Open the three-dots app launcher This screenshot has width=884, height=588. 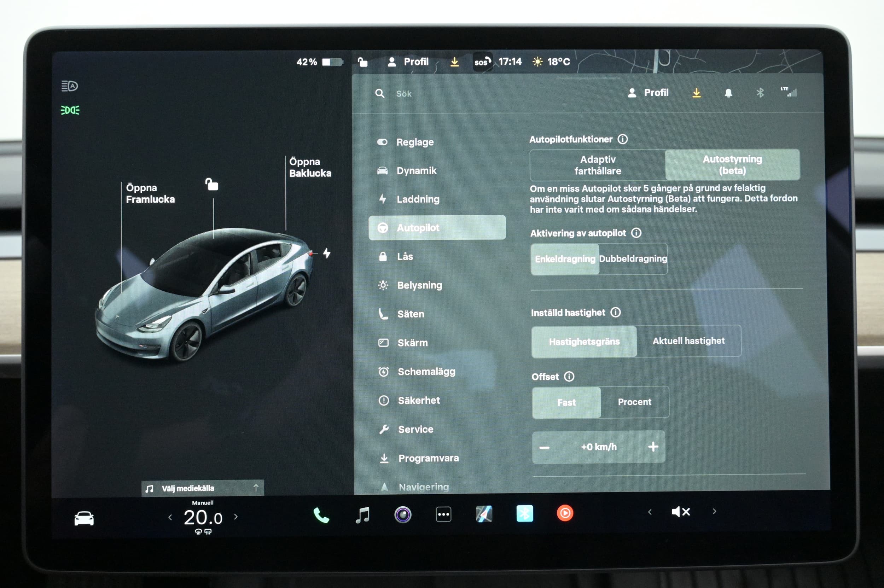[x=443, y=514]
